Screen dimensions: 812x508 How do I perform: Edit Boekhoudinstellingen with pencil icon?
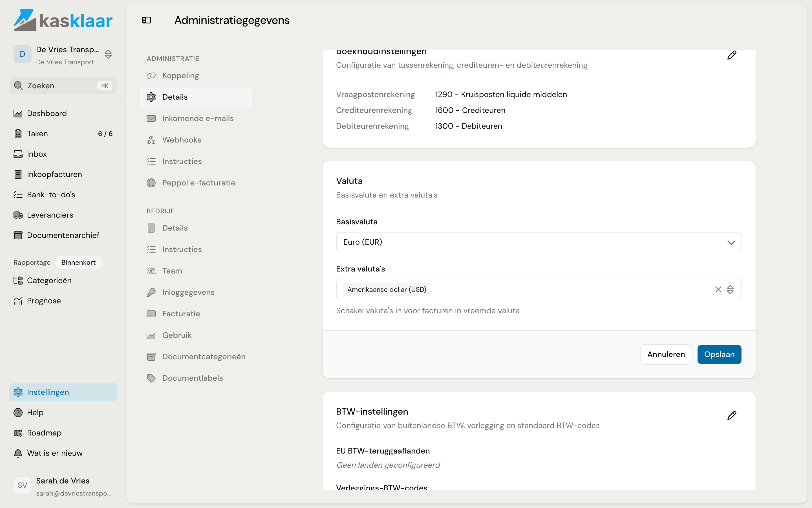(731, 55)
